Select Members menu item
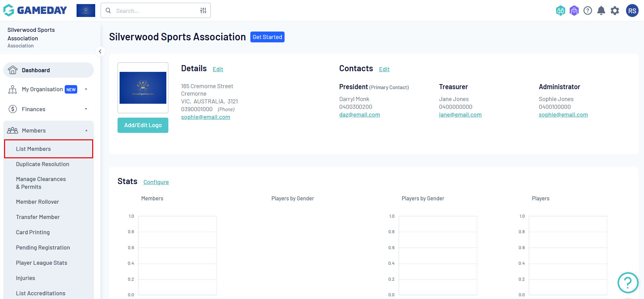The image size is (644, 299). [x=48, y=131]
